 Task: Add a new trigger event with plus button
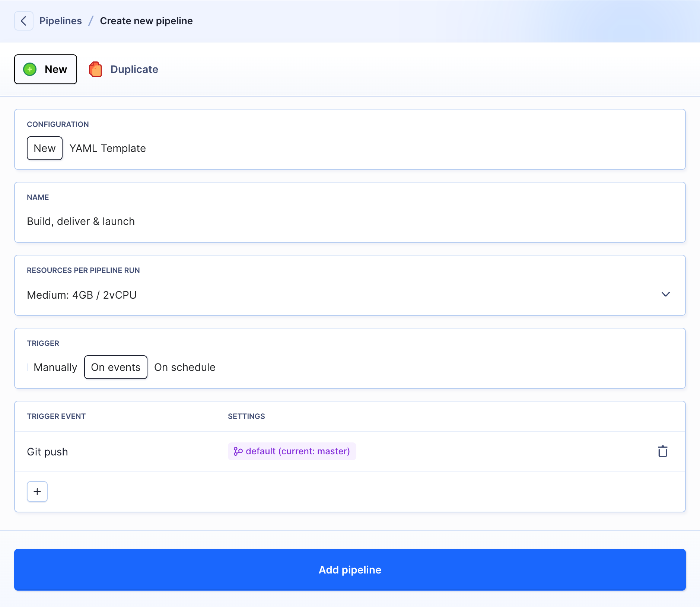coord(37,492)
